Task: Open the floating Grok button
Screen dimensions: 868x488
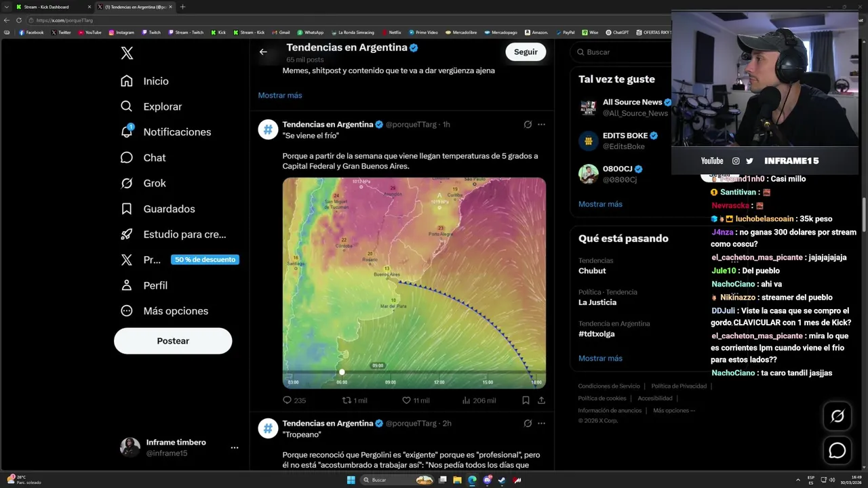Action: click(837, 416)
